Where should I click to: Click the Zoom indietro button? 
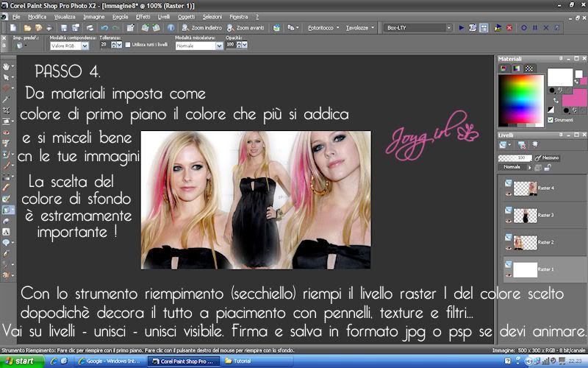(201, 28)
